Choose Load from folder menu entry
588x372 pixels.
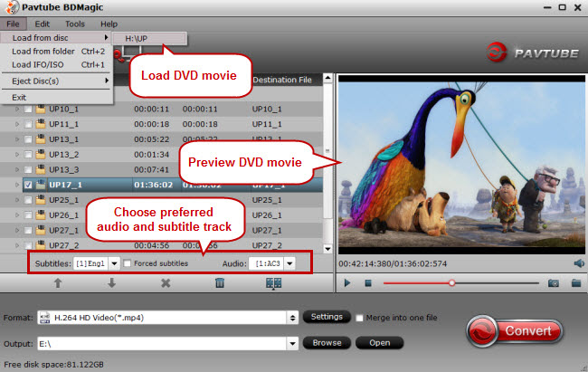tap(56, 52)
